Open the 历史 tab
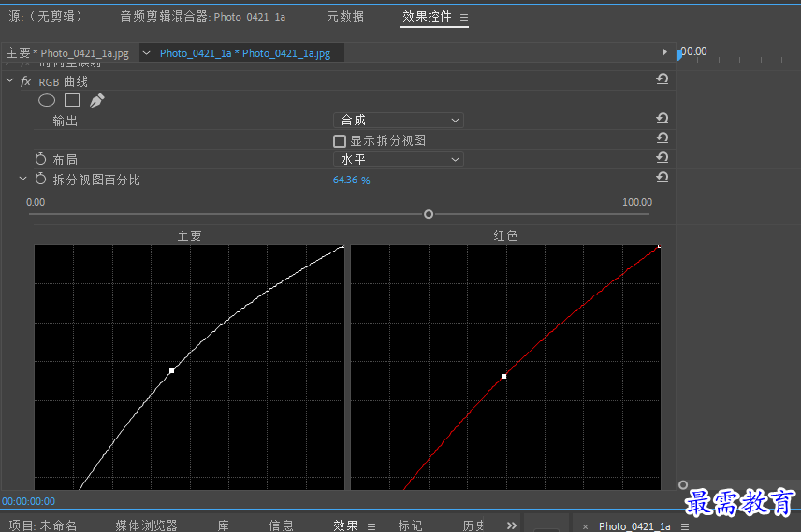The image size is (801, 532). [473, 525]
